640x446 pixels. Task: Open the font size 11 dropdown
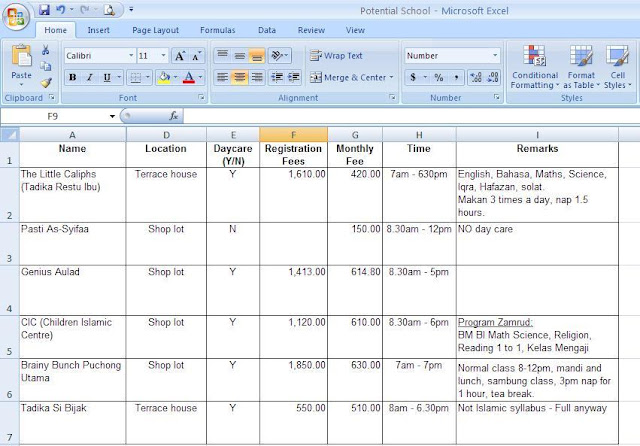coord(163,55)
